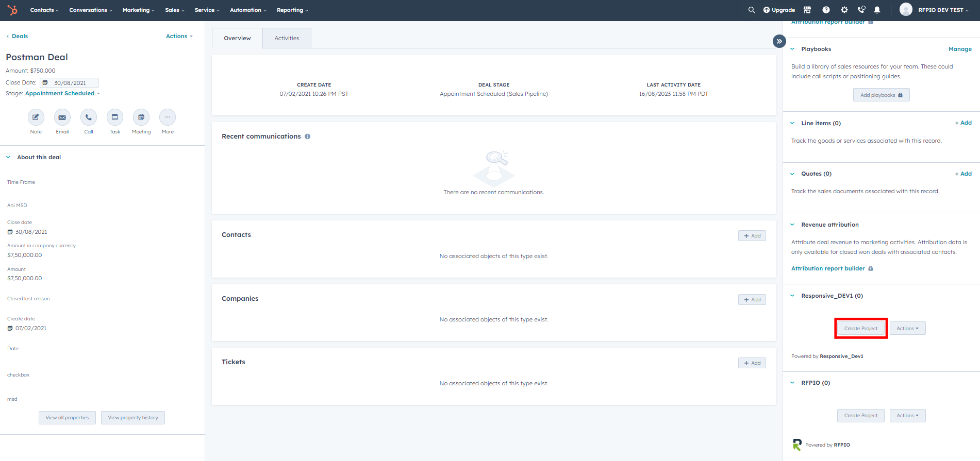The image size is (980, 461).
Task: Collapse the Line items section
Action: [x=792, y=123]
